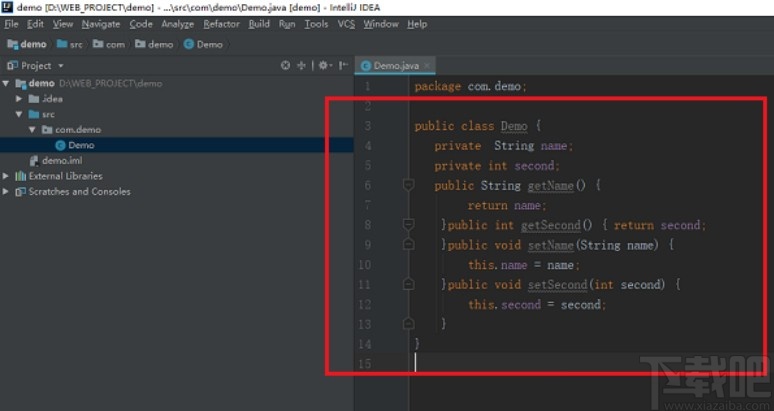This screenshot has width=774, height=411.
Task: Select the .idea folder in tree
Action: 52,99
